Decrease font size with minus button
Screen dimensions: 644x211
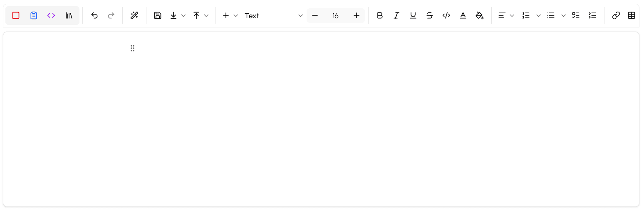(315, 15)
